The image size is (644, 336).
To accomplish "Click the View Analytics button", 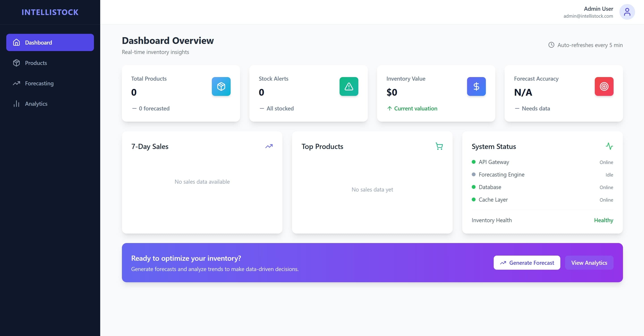I will [x=589, y=263].
